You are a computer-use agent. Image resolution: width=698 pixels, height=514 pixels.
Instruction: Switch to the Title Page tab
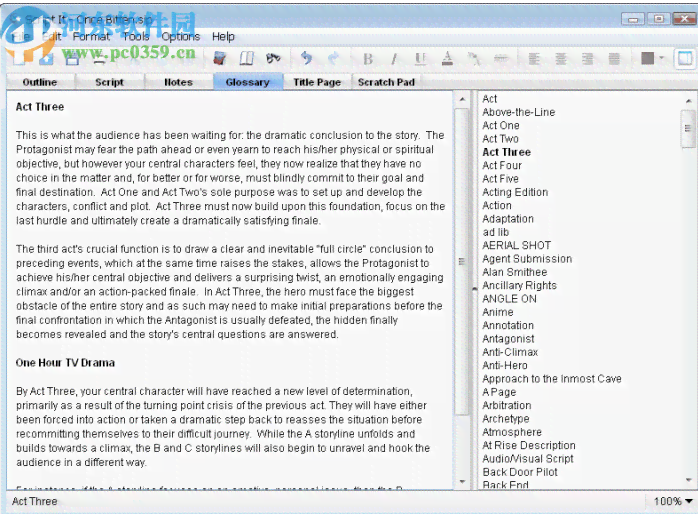317,82
